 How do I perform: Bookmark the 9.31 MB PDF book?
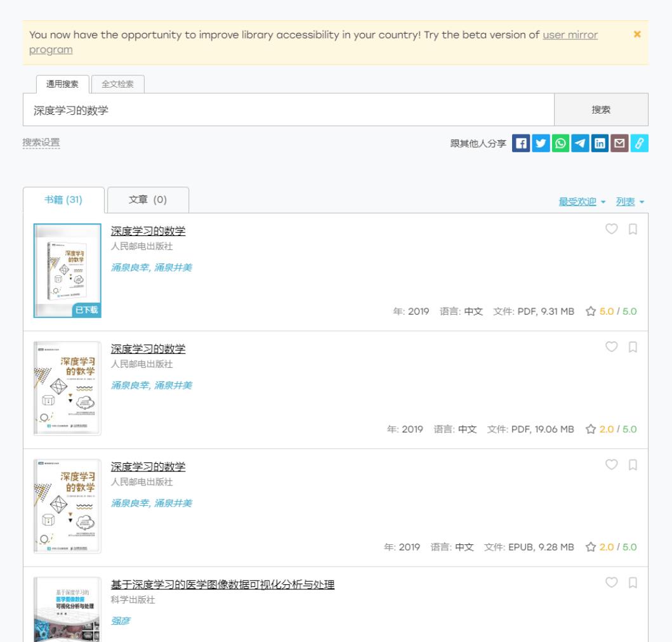633,229
